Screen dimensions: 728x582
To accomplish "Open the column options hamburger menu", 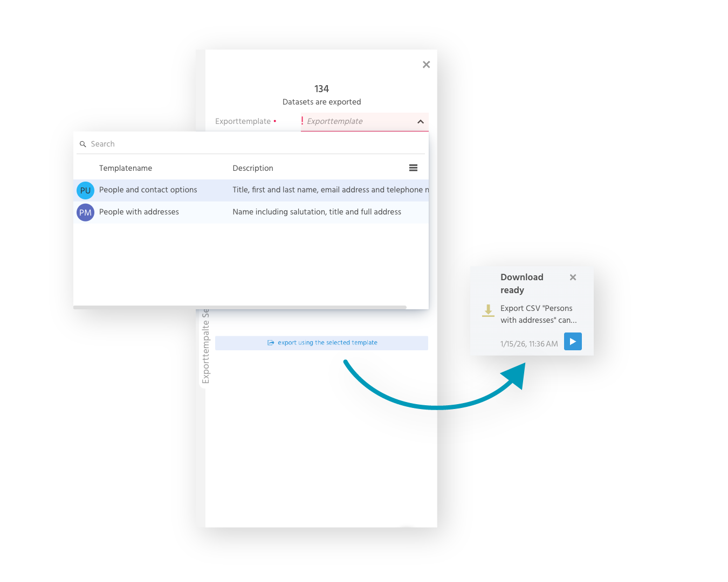I will point(413,168).
